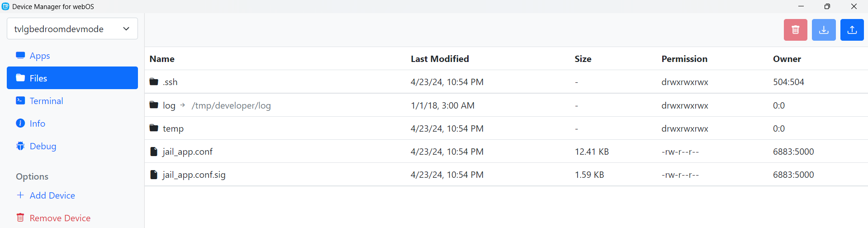Open the Info page
The image size is (868, 228).
[37, 123]
